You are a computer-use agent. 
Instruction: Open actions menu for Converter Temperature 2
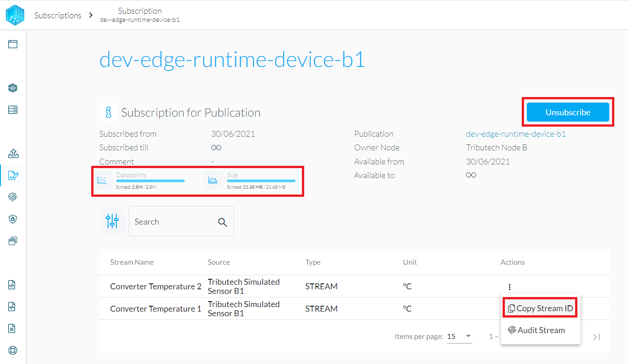[x=509, y=287]
